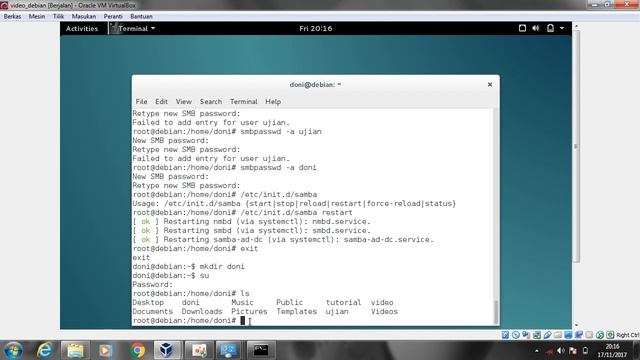Screen dimensions: 640x360
Task: Click the terminal window vertical scrollbar thumb
Action: coord(496,312)
